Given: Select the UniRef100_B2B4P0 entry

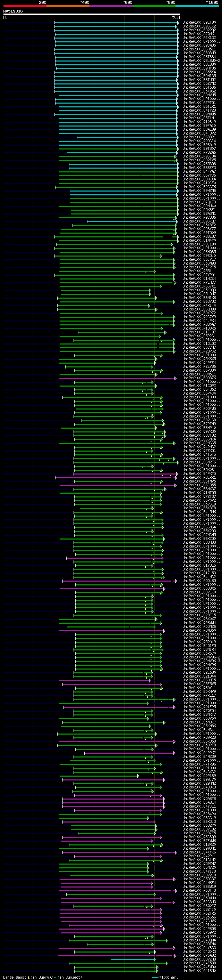Looking at the screenshot, I should 199,814.
